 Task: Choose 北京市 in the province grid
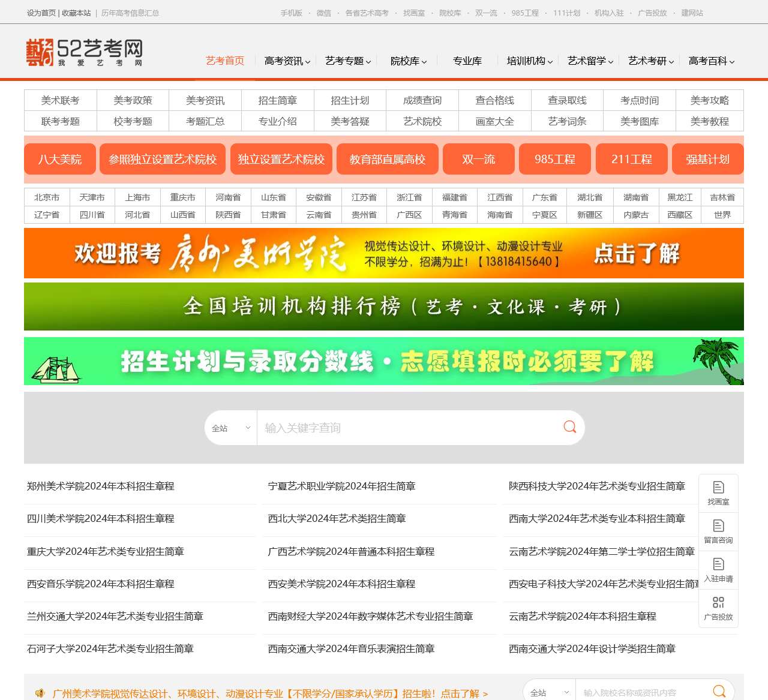[x=47, y=197]
